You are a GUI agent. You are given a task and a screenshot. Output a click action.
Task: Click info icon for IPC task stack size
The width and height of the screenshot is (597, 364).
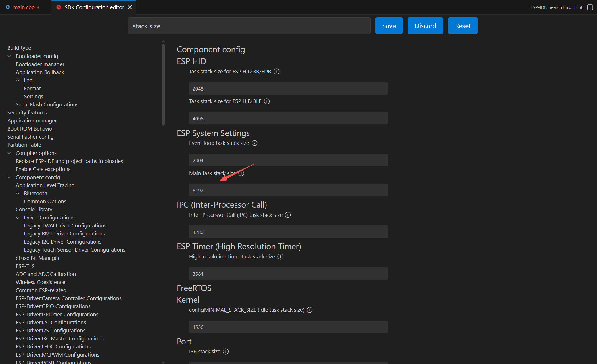288,215
